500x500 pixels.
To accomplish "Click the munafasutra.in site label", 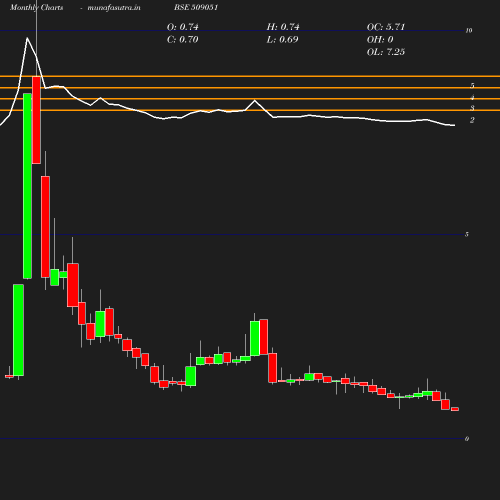I will click(114, 7).
